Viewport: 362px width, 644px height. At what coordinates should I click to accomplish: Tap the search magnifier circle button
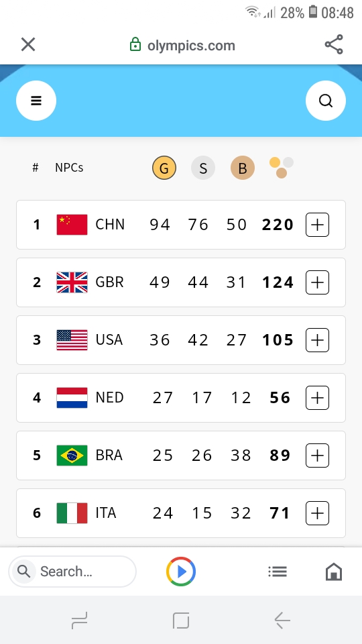(326, 101)
